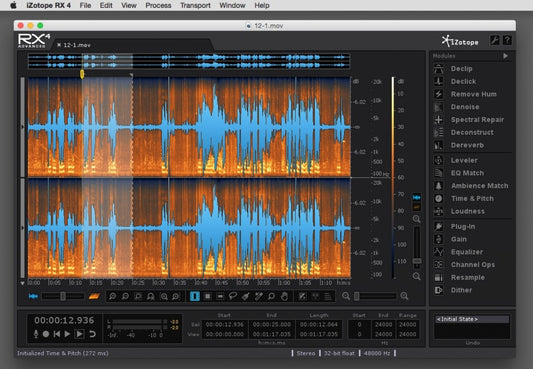The height and width of the screenshot is (369, 533).
Task: Rewind to the start
Action: click(56, 334)
